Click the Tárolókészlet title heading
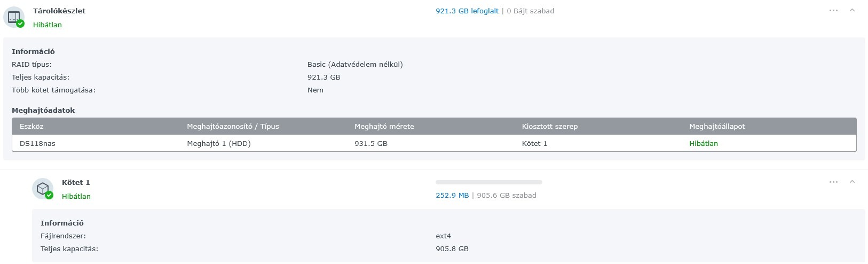The height and width of the screenshot is (264, 868). click(59, 11)
